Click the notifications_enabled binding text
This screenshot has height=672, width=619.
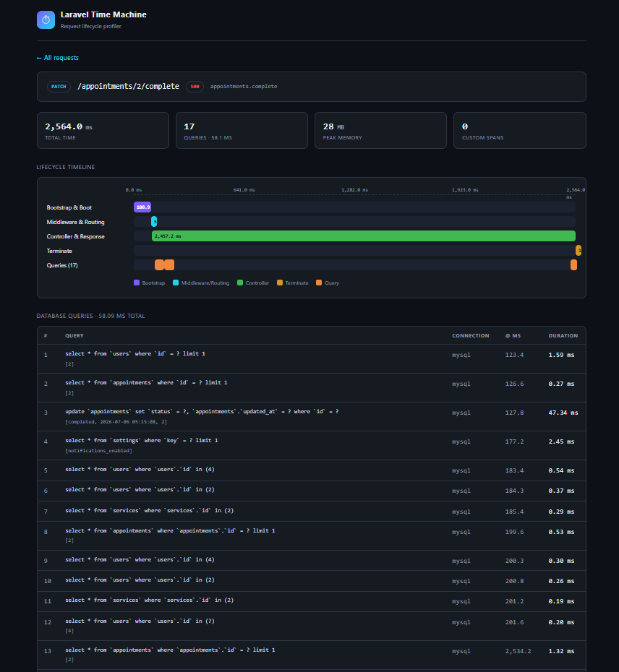98,450
